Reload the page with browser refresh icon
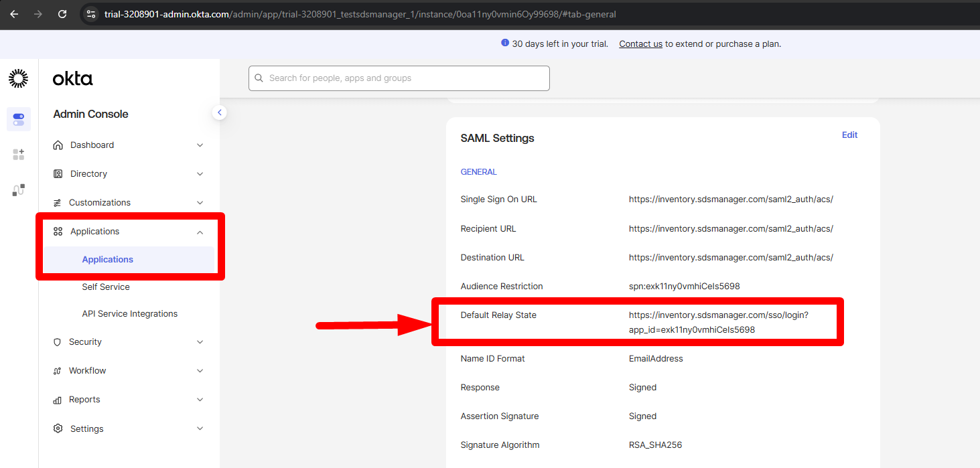Screen dimensions: 980x468 (62, 14)
